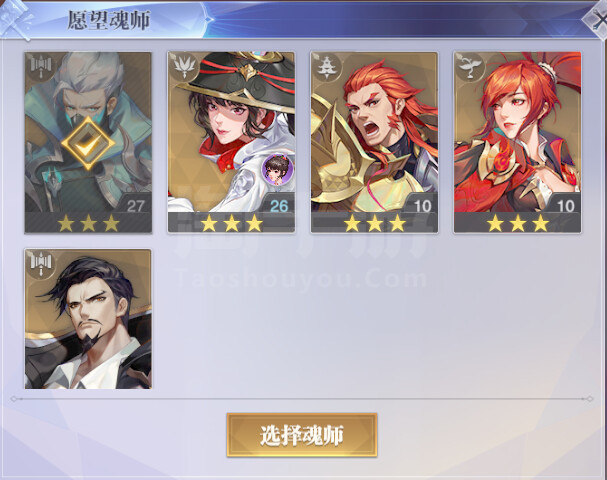Viewport: 607px width, 480px height.
Task: Click level 27 badge on masked card
Action: pos(135,206)
